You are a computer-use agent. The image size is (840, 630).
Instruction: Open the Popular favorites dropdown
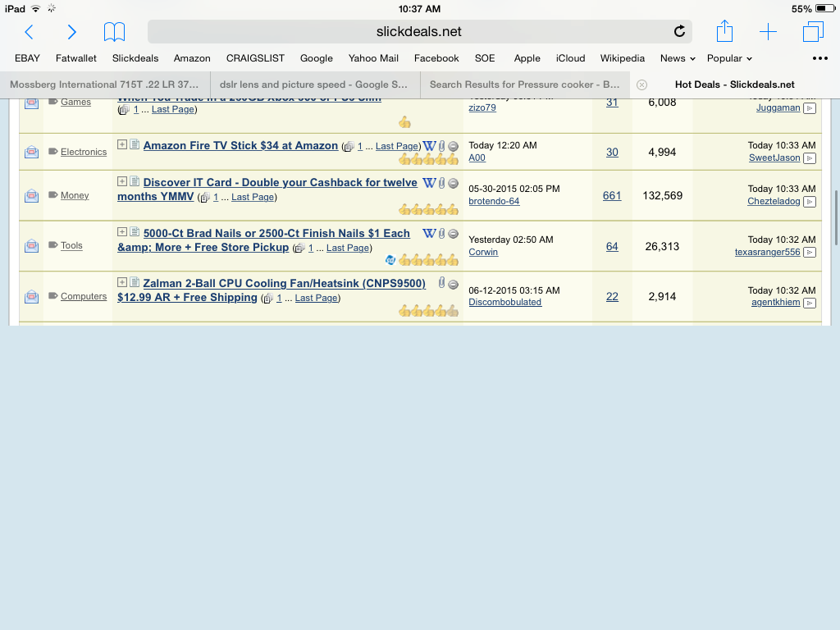[729, 58]
